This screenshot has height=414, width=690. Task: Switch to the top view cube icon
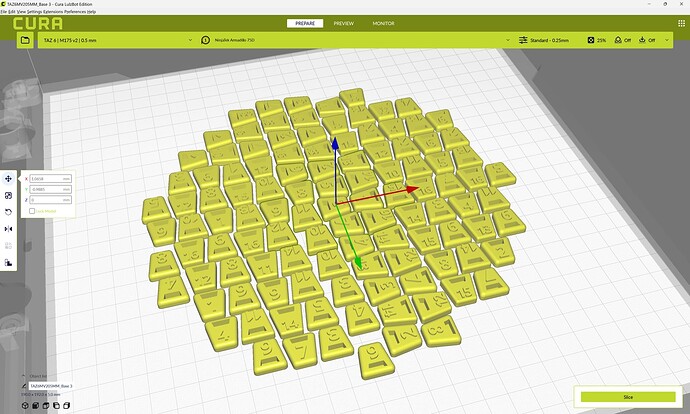point(46,406)
